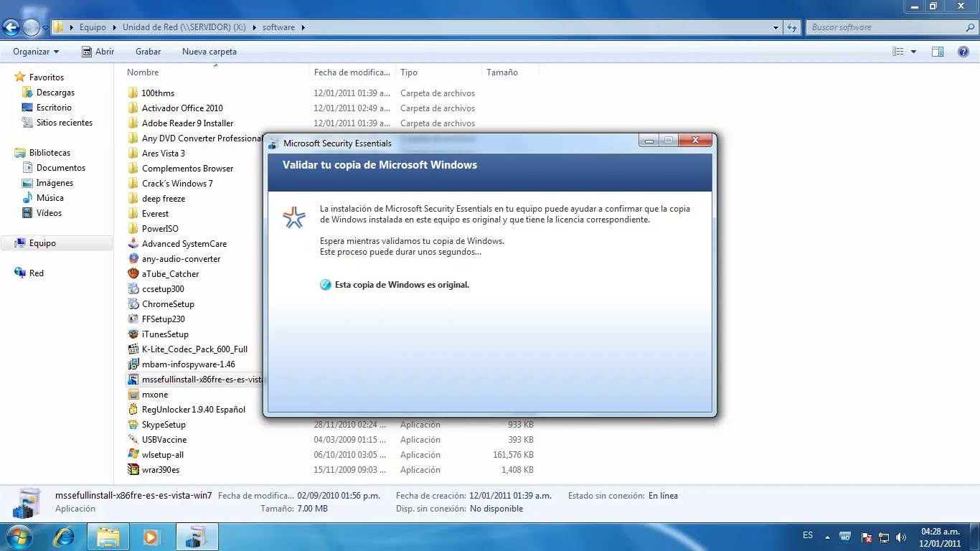Change the view with the view icon
Viewport: 980px width, 551px height.
pos(897,52)
